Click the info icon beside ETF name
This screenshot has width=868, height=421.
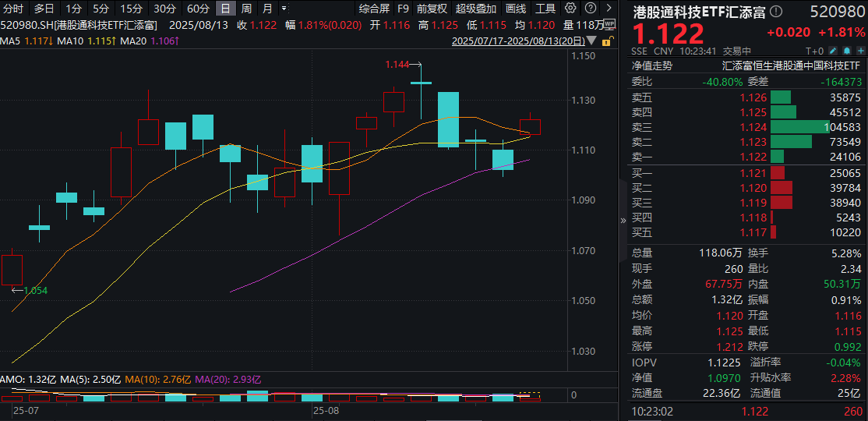click(775, 12)
